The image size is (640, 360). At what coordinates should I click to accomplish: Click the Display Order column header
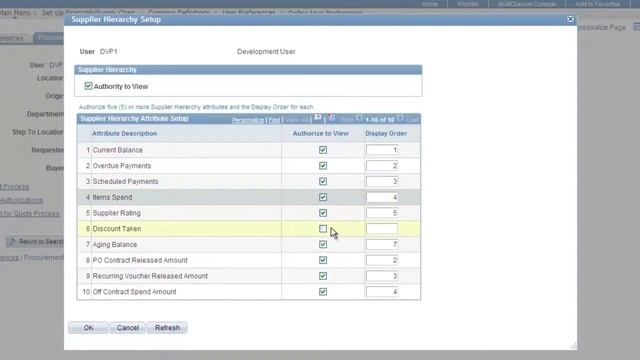(386, 133)
